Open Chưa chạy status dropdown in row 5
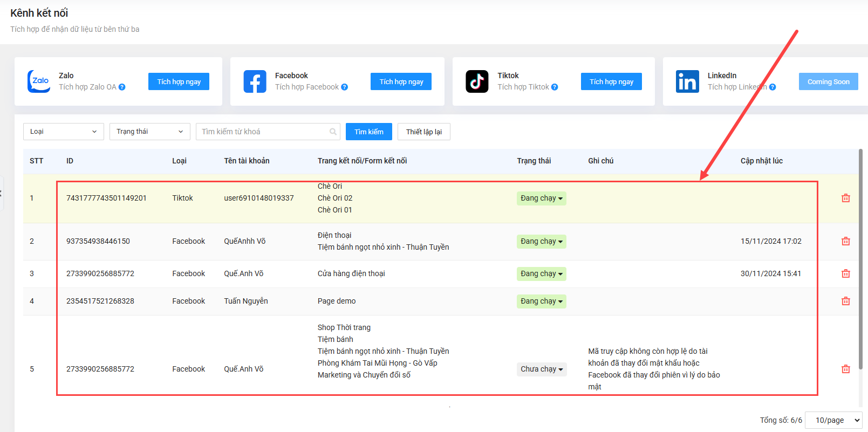This screenshot has height=432, width=868. [542, 369]
